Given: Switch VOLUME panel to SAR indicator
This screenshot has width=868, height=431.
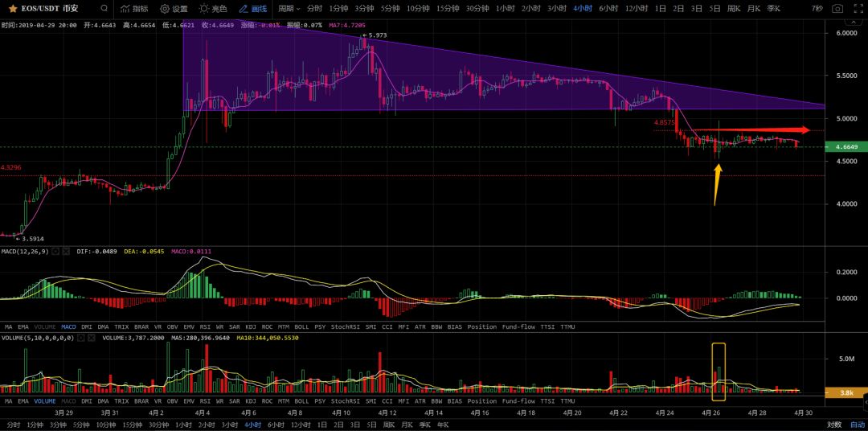Looking at the screenshot, I should point(235,401).
